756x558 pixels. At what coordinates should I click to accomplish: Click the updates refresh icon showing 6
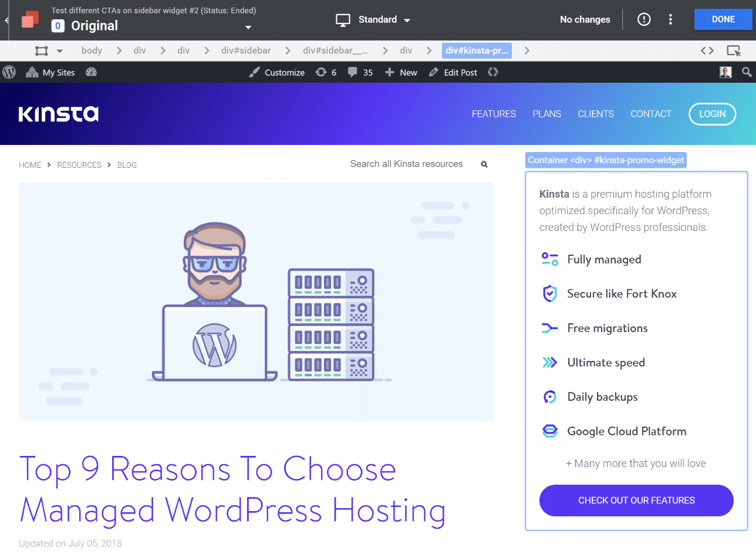322,72
